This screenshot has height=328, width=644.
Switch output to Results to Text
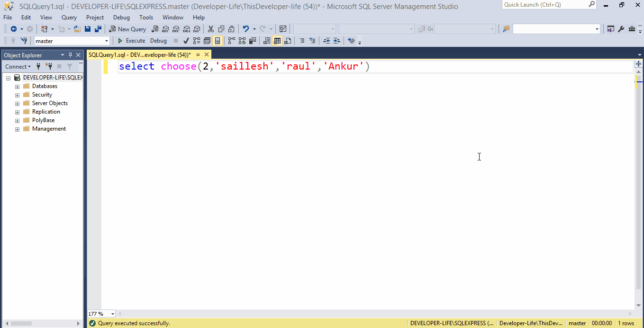(x=267, y=41)
